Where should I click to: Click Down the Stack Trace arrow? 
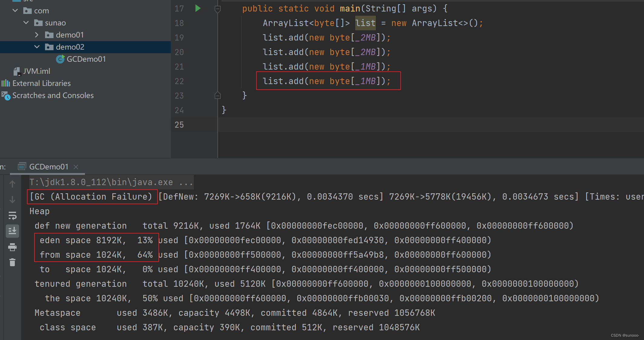point(12,199)
